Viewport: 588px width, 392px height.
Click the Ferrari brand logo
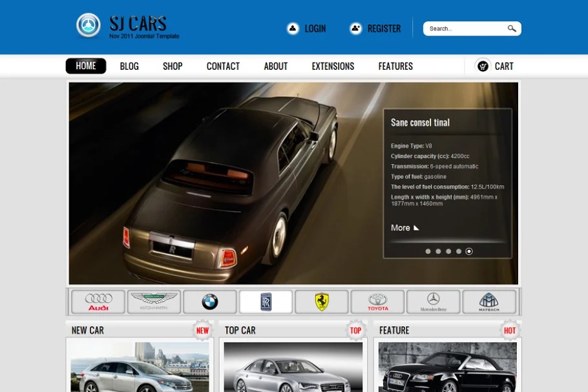coord(322,302)
